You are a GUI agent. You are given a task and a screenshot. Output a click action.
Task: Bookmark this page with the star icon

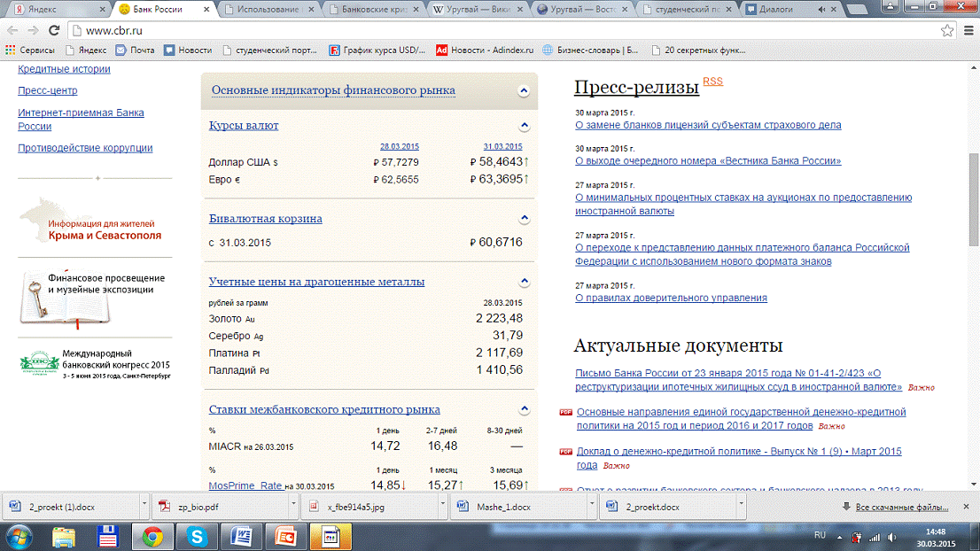pyautogui.click(x=945, y=30)
